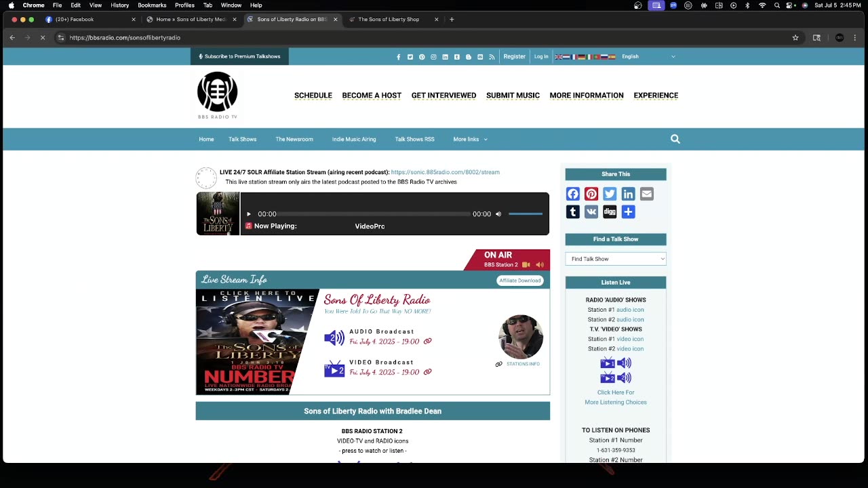Open a new Chrome tab

pyautogui.click(x=452, y=20)
